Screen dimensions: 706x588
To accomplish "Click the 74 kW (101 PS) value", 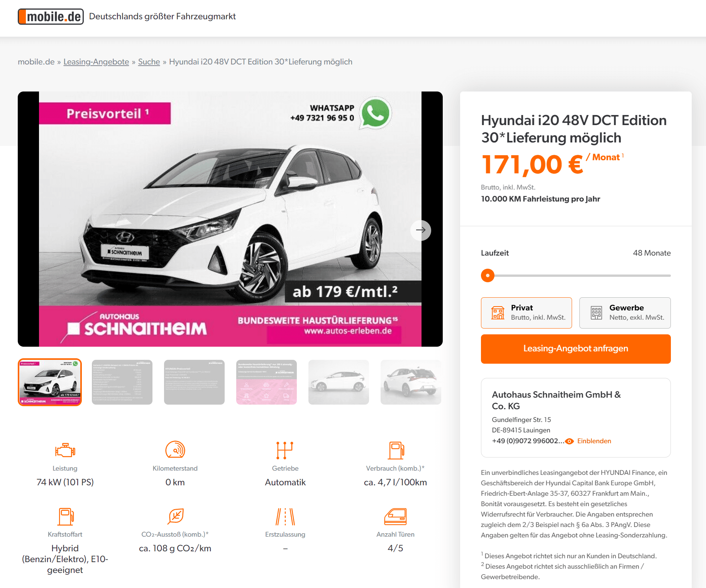I will 65,482.
